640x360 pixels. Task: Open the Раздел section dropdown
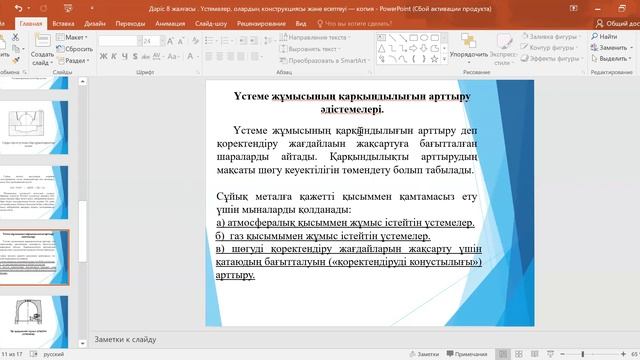pyautogui.click(x=73, y=60)
